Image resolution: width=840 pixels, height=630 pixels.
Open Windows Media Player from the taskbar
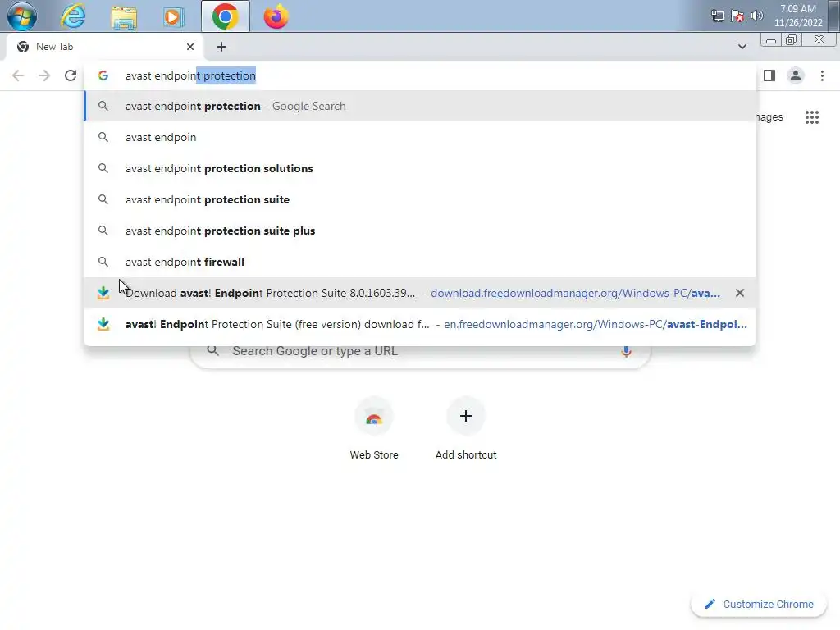point(174,17)
